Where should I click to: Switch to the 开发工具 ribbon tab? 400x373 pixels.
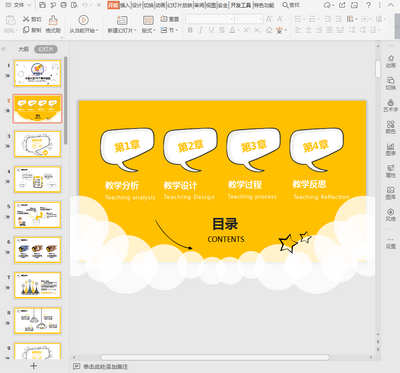click(241, 5)
